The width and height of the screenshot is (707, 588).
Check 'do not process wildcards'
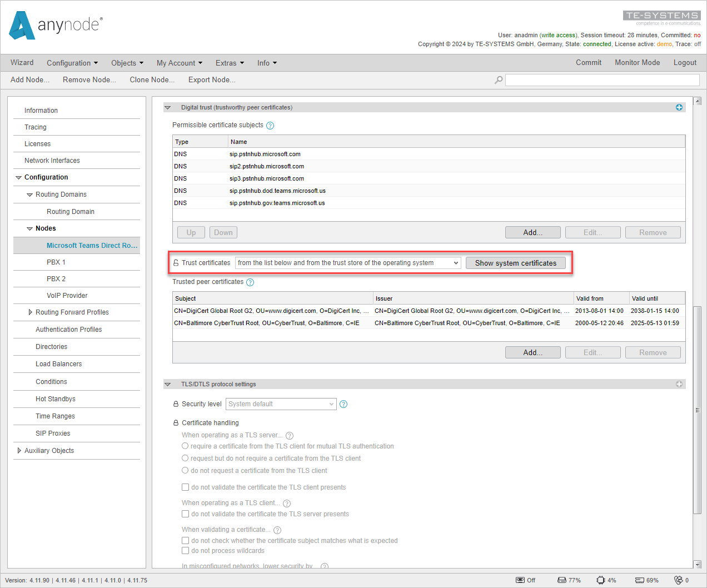click(x=186, y=551)
